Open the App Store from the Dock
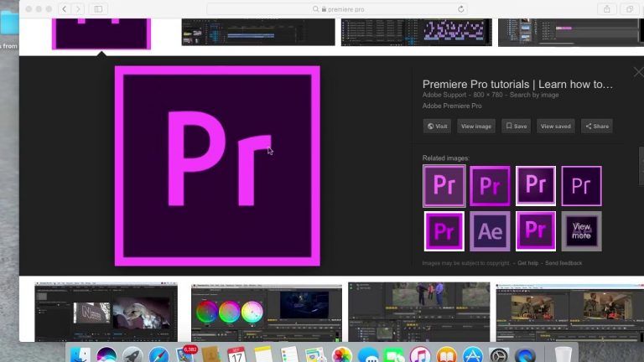This screenshot has height=362, width=644. pyautogui.click(x=473, y=354)
